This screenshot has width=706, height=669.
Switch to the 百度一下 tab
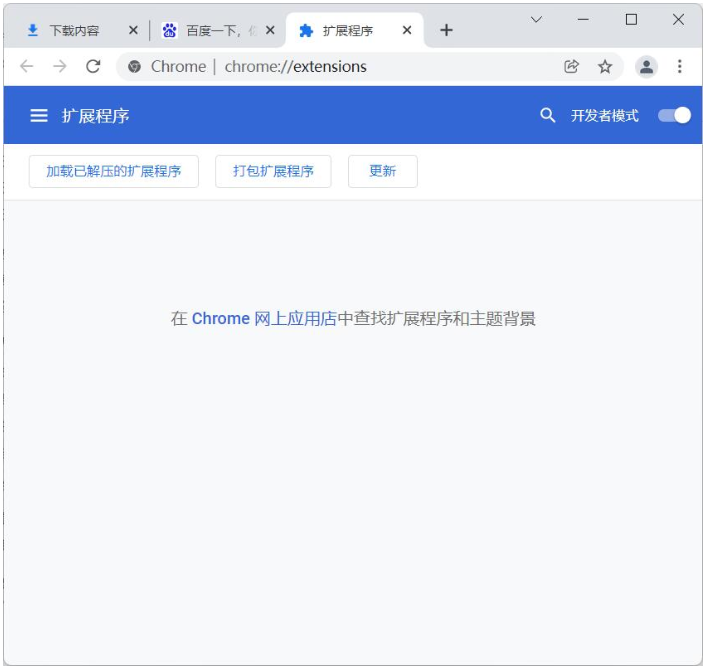[x=210, y=31]
